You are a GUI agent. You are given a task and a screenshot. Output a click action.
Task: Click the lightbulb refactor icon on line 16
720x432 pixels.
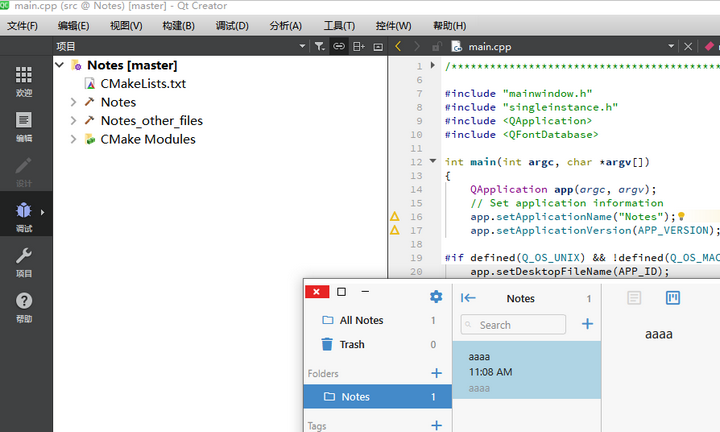pyautogui.click(x=681, y=216)
